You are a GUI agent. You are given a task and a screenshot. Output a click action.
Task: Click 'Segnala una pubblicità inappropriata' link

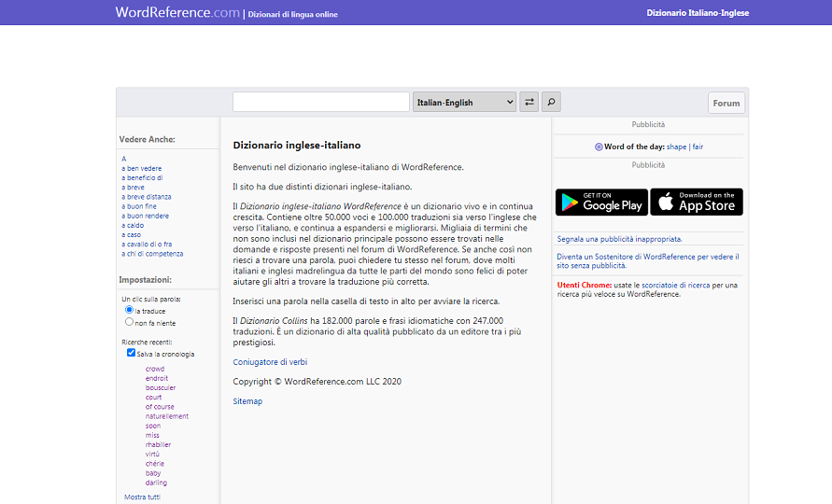[x=619, y=239]
